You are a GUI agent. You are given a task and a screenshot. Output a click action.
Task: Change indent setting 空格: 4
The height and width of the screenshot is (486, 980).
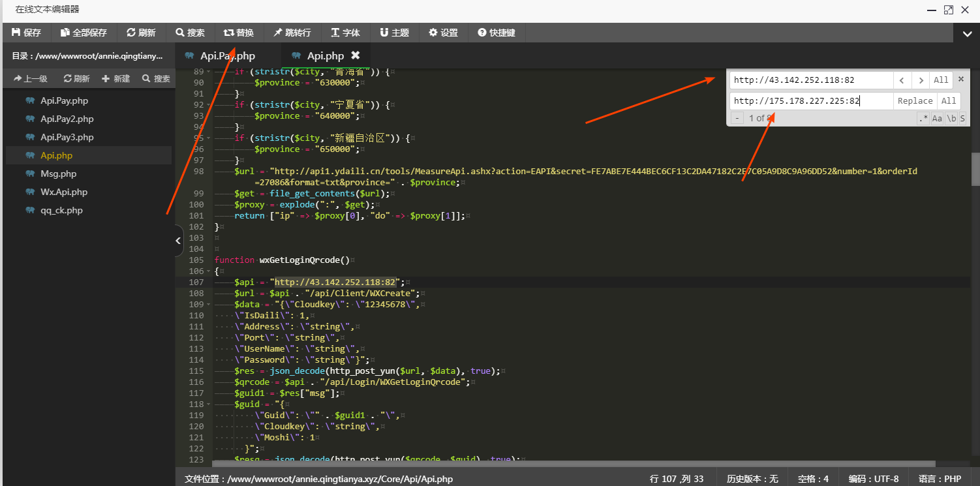coord(813,479)
